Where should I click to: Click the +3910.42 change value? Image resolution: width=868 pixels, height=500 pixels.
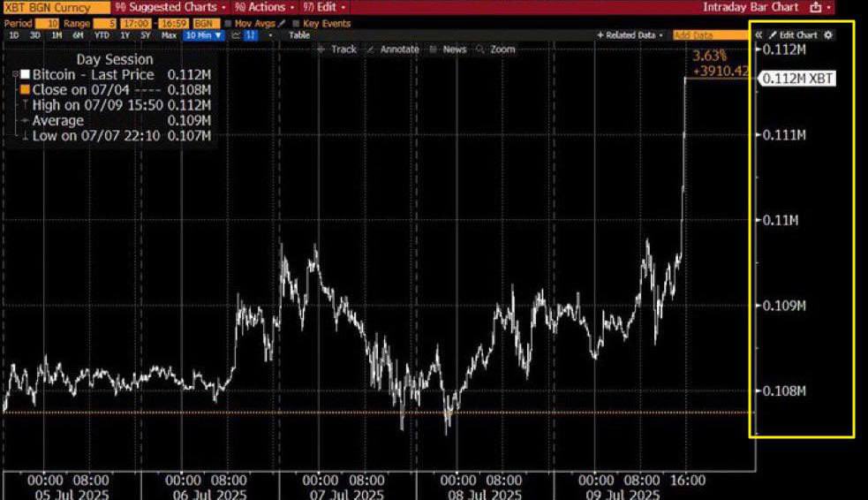click(721, 71)
